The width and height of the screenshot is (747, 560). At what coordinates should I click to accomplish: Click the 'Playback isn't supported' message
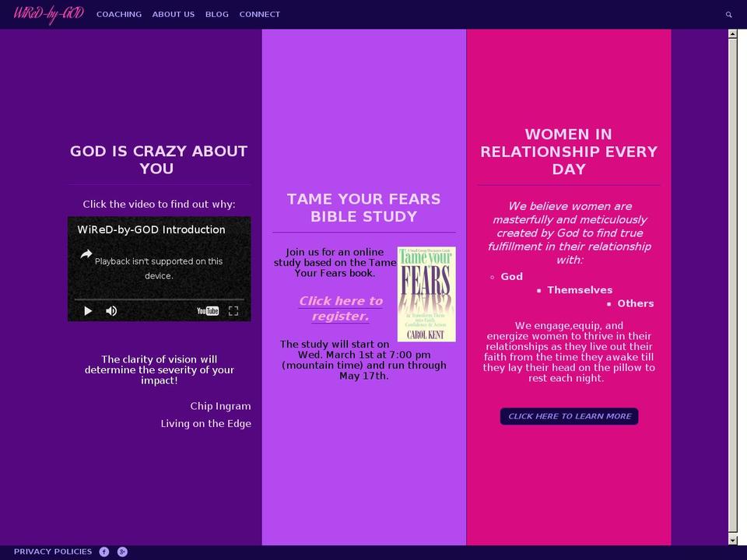tap(159, 268)
